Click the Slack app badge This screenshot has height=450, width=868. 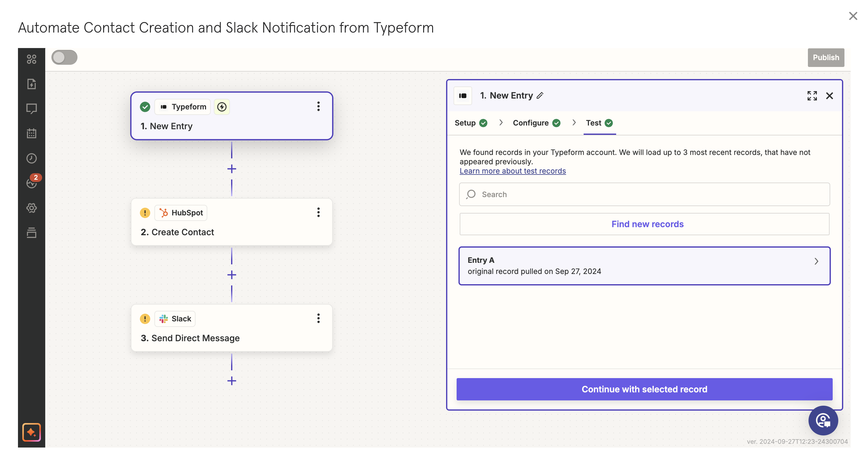pos(175,319)
